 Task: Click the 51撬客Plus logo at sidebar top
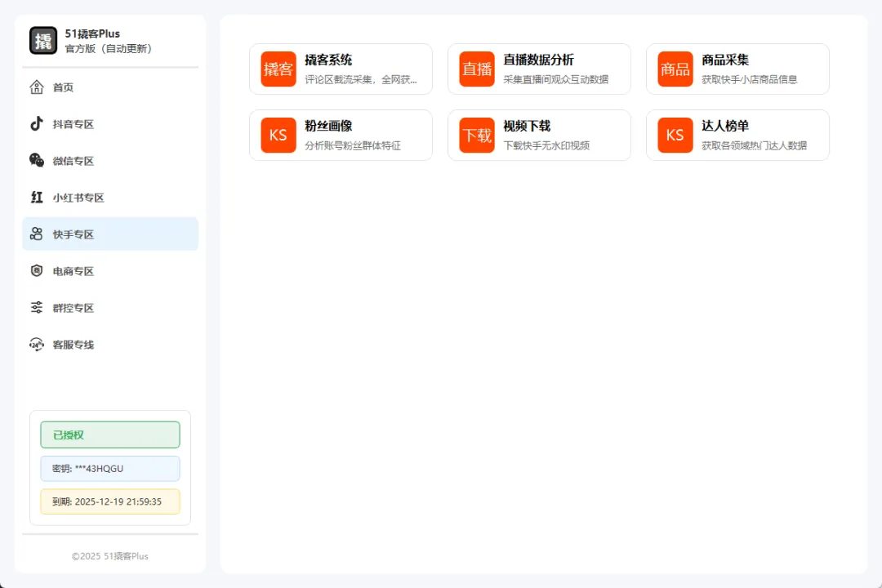click(42, 39)
